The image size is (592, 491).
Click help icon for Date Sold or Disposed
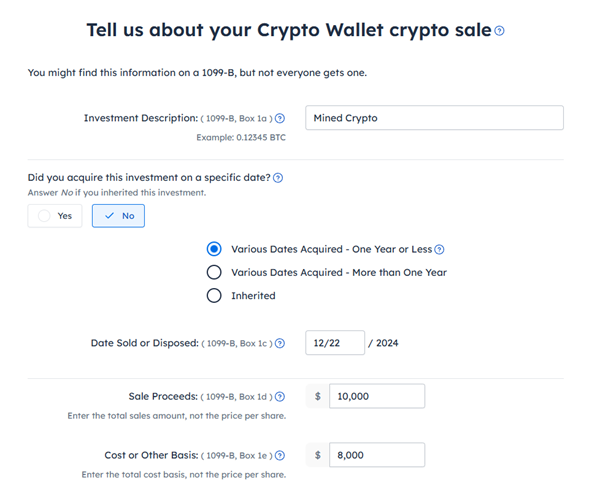(x=280, y=343)
